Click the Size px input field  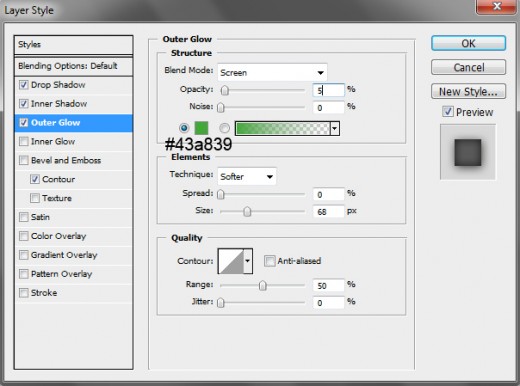click(x=328, y=212)
